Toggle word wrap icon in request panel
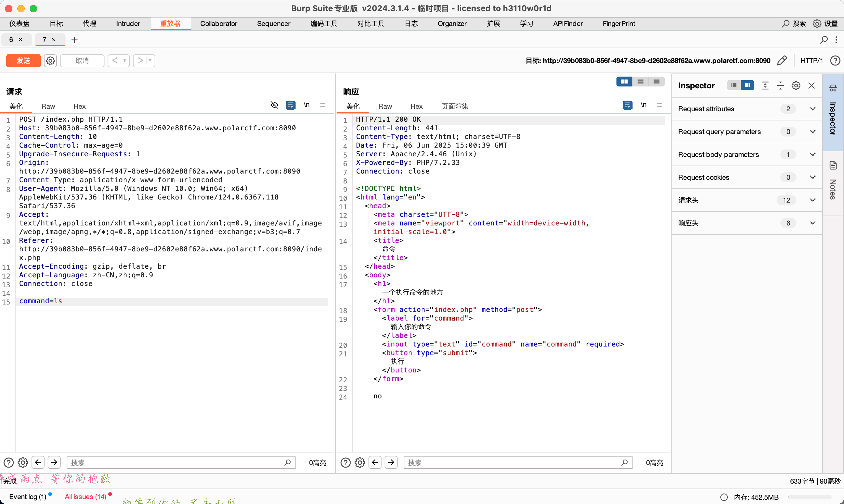 point(291,105)
